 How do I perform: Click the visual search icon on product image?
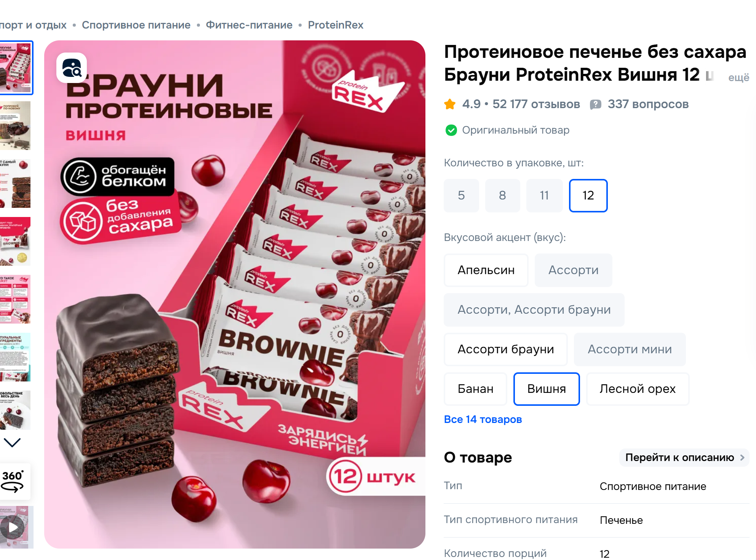point(72,68)
